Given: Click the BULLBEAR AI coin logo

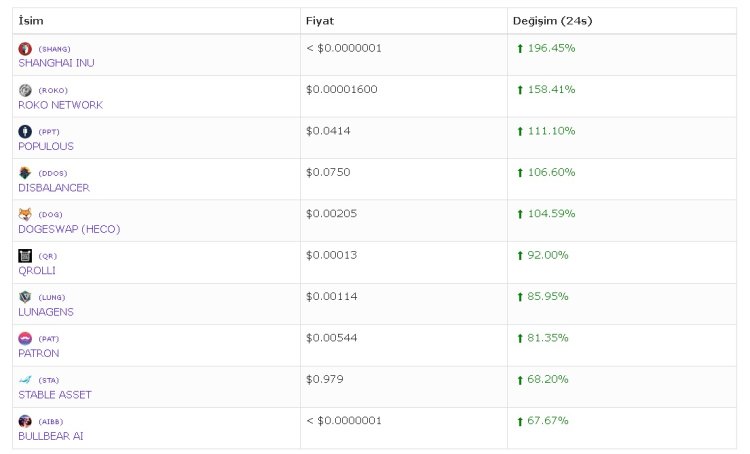Looking at the screenshot, I should pyautogui.click(x=25, y=421).
